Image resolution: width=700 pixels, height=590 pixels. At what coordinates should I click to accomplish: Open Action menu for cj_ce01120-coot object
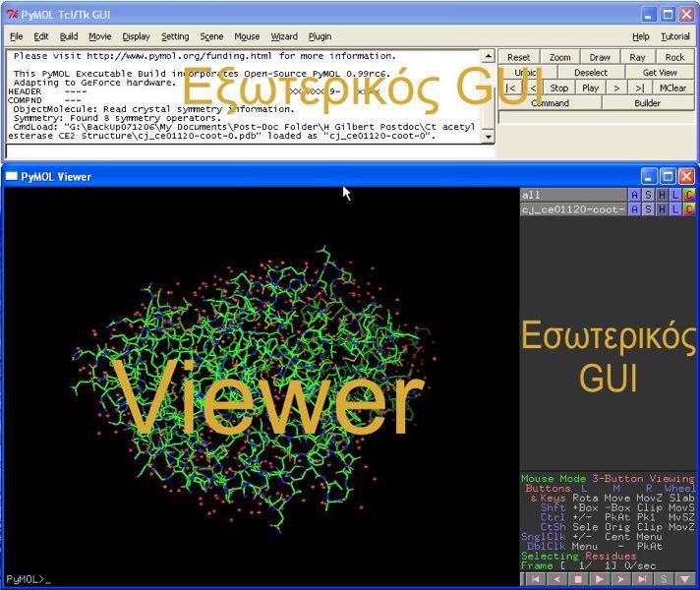pos(634,209)
